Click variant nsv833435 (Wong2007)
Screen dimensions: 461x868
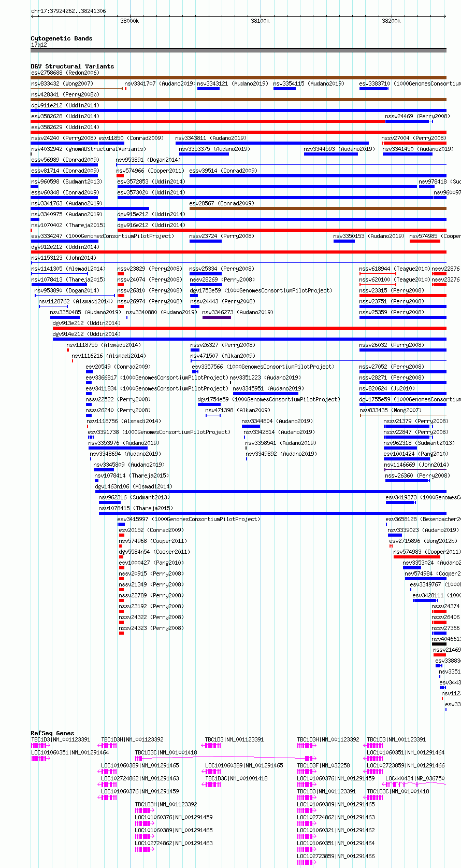(391, 410)
